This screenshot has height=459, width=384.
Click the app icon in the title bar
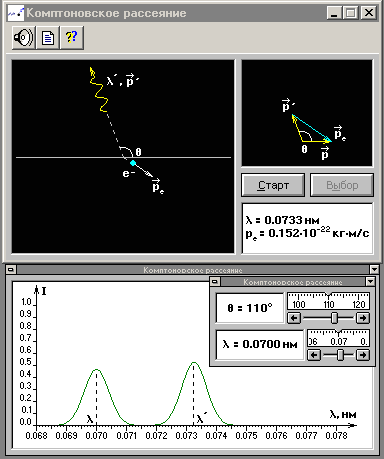(16, 13)
